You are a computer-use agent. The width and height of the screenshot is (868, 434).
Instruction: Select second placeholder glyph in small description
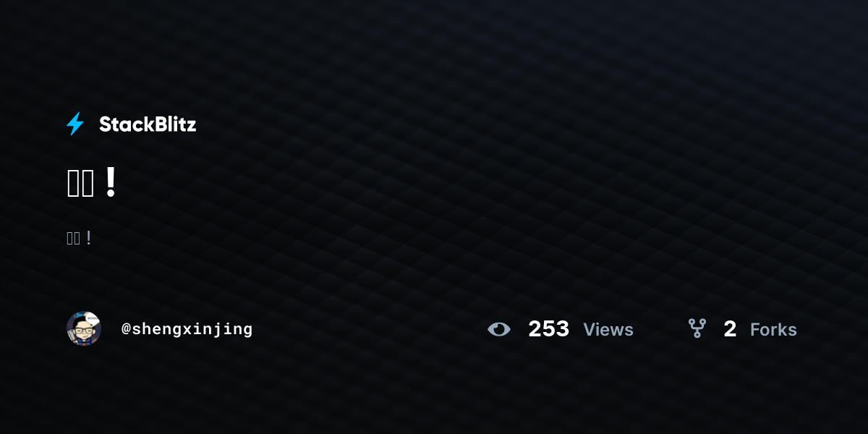[77, 239]
